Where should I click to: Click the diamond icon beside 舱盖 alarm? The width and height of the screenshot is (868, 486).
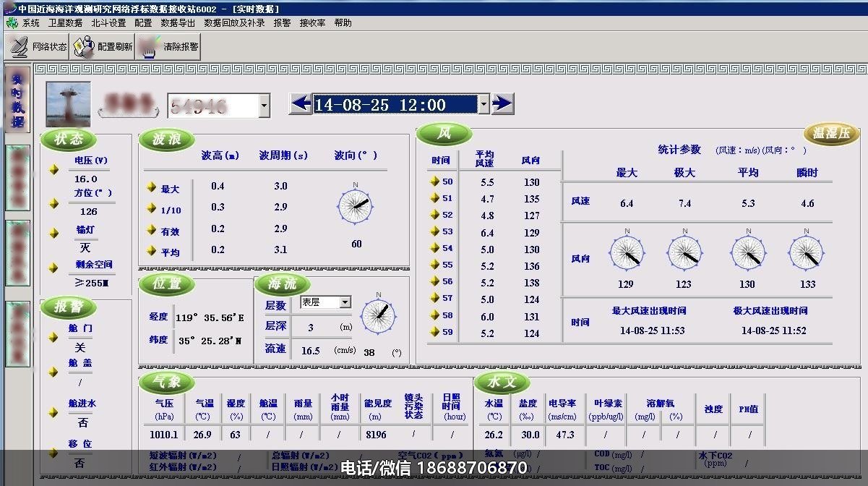pyautogui.click(x=53, y=372)
